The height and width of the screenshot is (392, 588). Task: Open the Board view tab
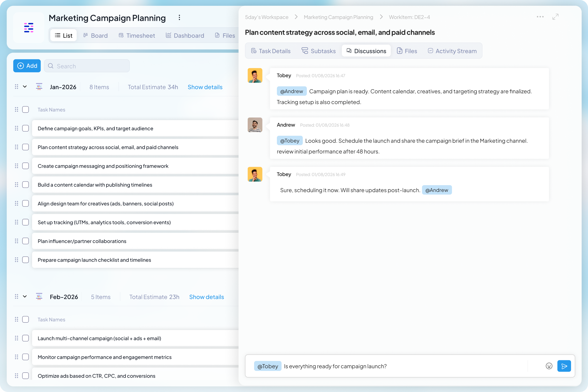tap(95, 35)
